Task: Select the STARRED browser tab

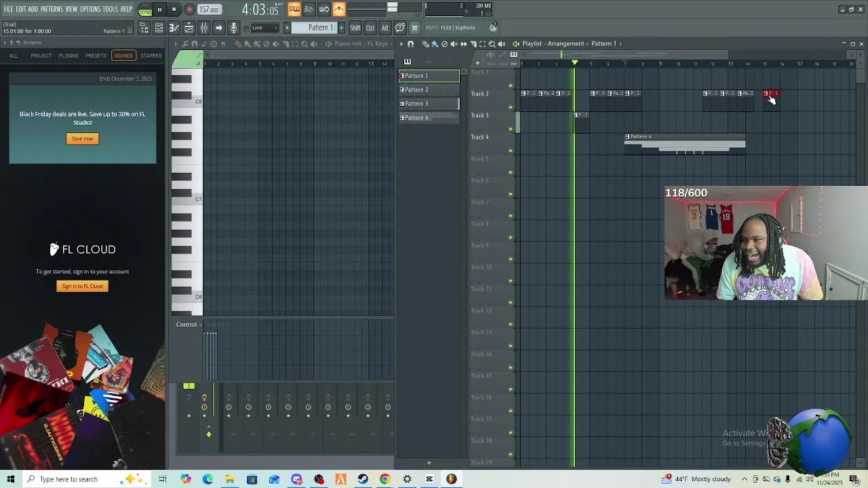Action: pyautogui.click(x=151, y=56)
